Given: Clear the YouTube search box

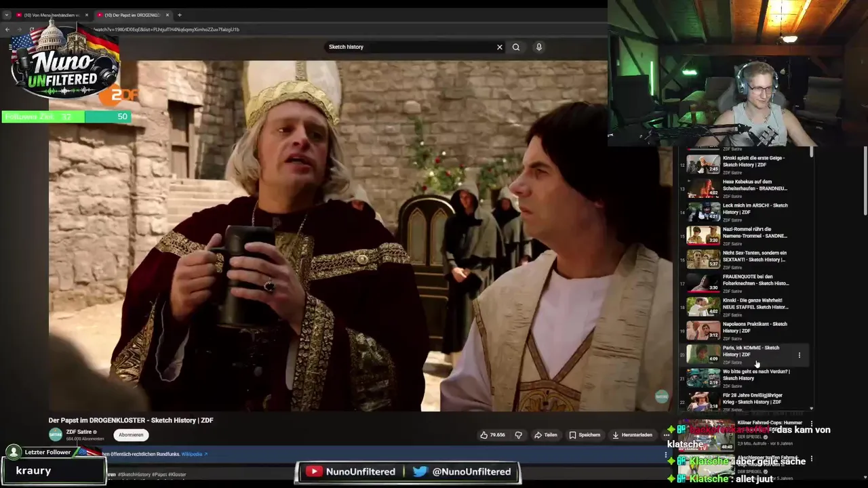Looking at the screenshot, I should point(500,47).
